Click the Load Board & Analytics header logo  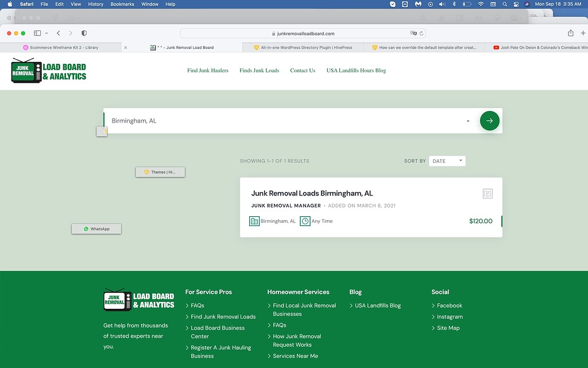coord(48,70)
